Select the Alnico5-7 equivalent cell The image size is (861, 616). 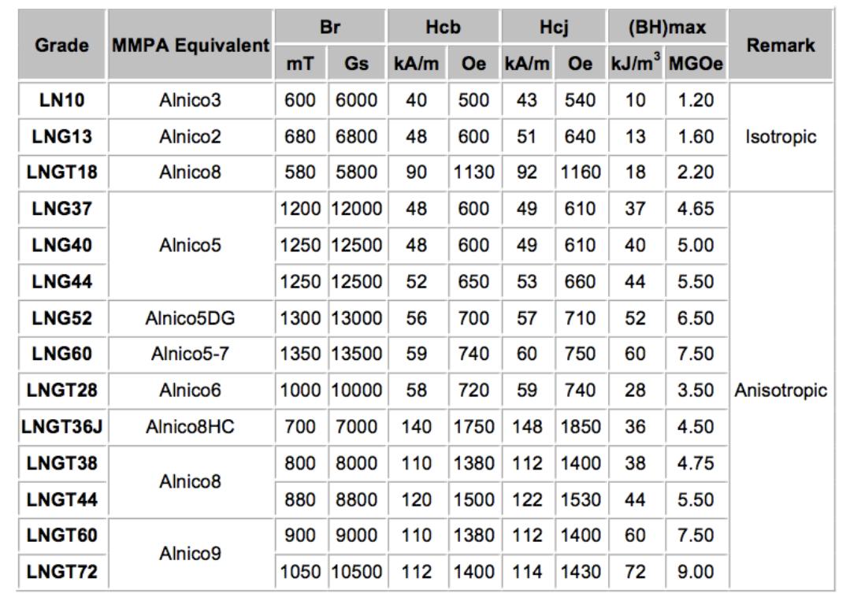pyautogui.click(x=190, y=354)
